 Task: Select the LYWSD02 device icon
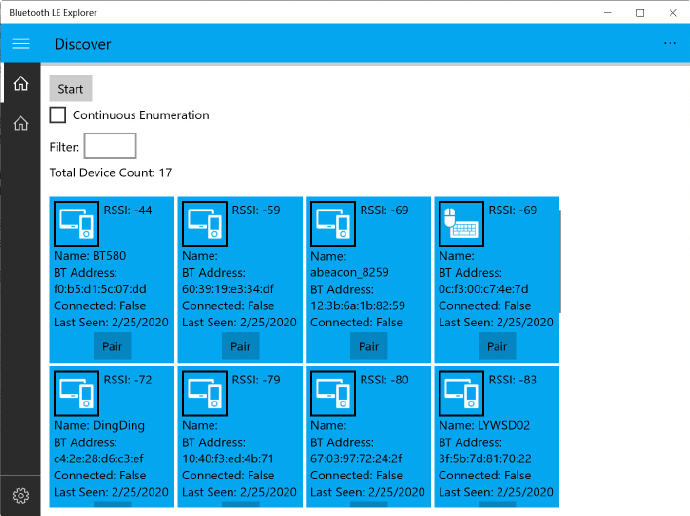click(x=461, y=393)
